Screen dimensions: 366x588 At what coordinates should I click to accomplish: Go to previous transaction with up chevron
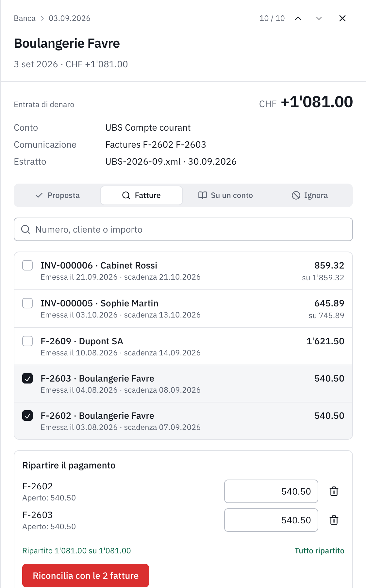(298, 18)
